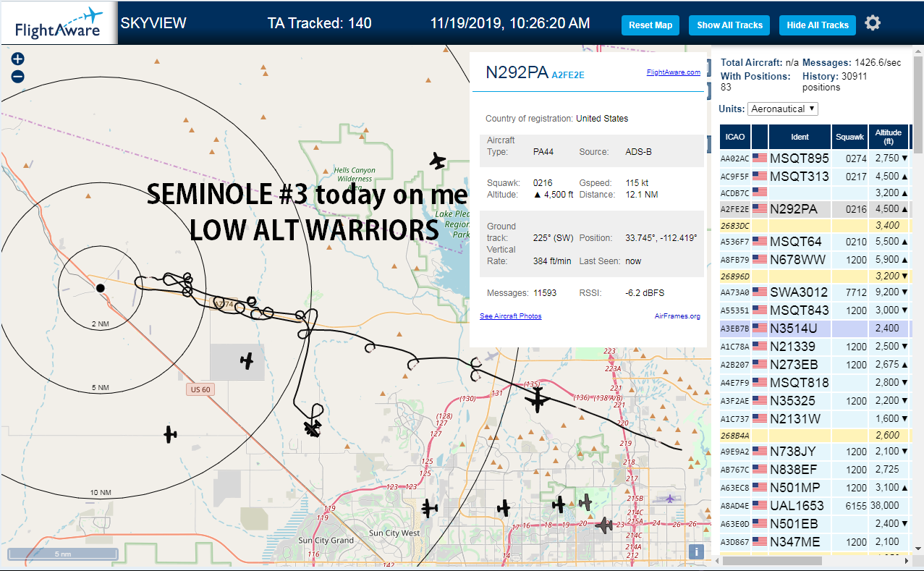The width and height of the screenshot is (924, 571).
Task: Open FlightAware.com link in aircraft panel
Action: (673, 72)
